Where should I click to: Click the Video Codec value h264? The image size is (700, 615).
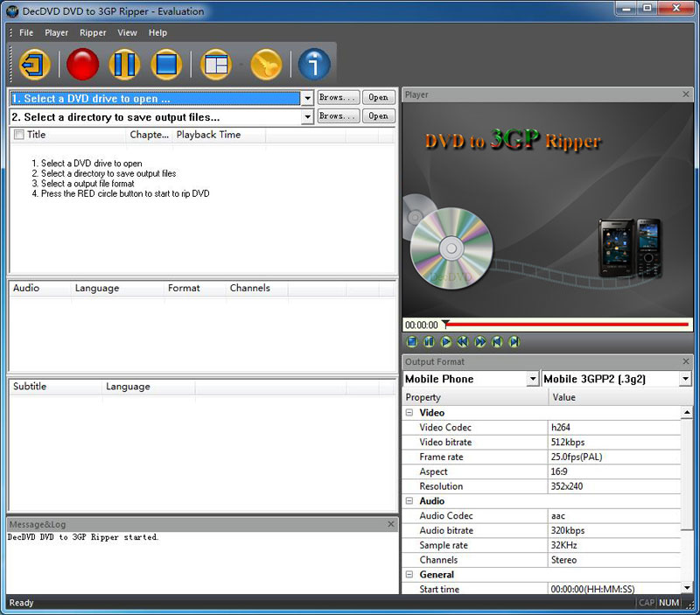614,428
